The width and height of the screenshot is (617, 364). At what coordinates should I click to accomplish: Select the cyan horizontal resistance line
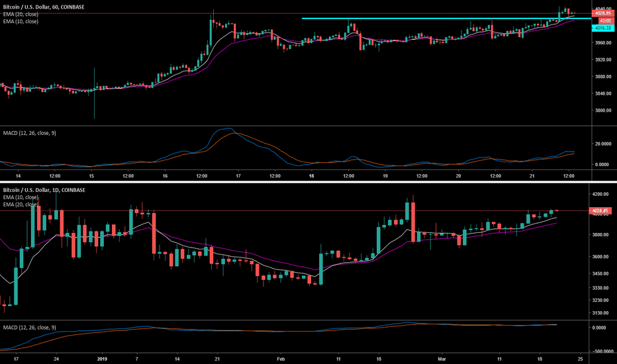click(x=446, y=19)
